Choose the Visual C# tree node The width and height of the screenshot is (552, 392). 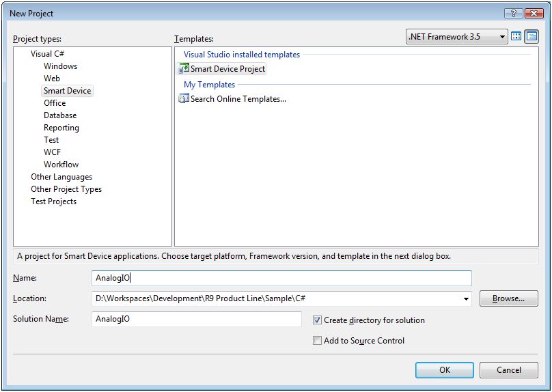(x=47, y=54)
